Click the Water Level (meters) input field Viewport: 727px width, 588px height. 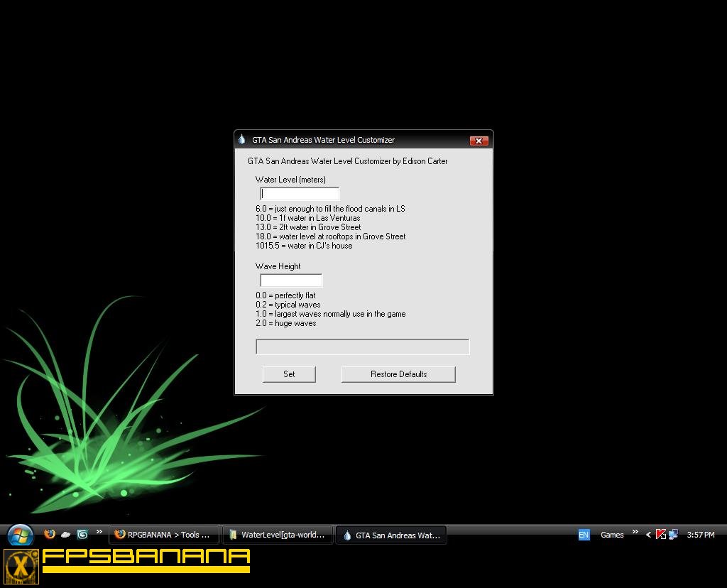[x=300, y=193]
